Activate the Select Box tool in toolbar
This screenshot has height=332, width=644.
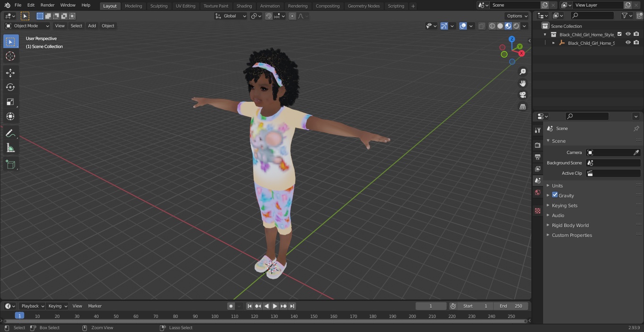coord(10,41)
